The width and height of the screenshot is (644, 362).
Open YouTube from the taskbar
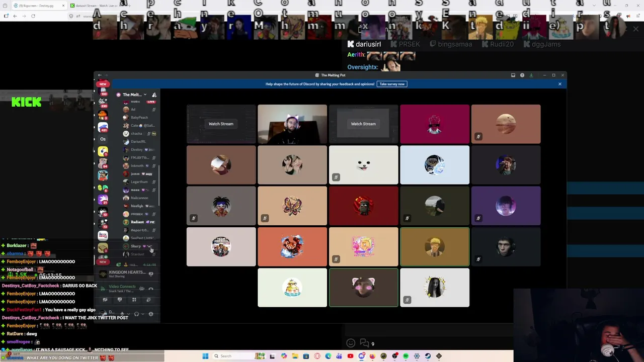pyautogui.click(x=350, y=356)
